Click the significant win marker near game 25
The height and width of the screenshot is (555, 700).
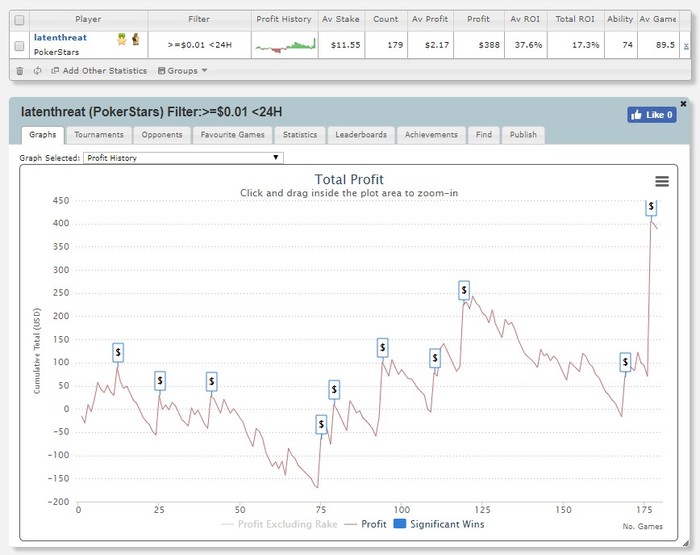click(160, 381)
